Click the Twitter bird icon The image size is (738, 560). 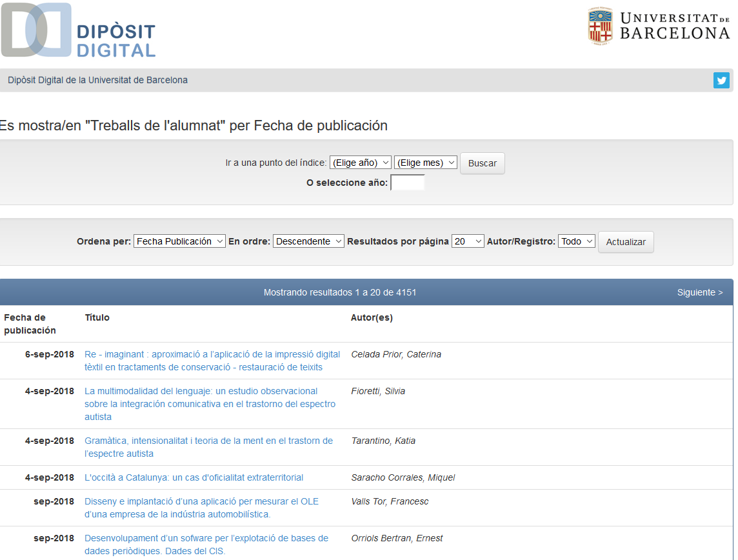coord(721,81)
